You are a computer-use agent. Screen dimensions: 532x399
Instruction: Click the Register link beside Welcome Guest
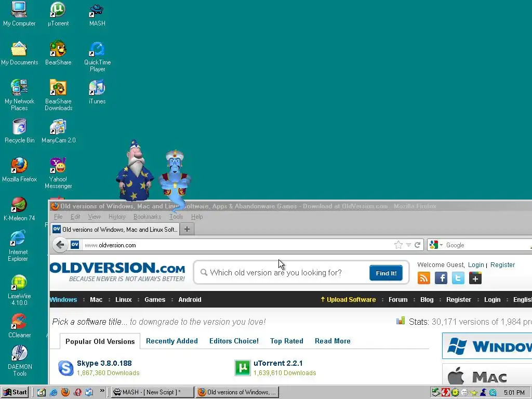coord(502,264)
